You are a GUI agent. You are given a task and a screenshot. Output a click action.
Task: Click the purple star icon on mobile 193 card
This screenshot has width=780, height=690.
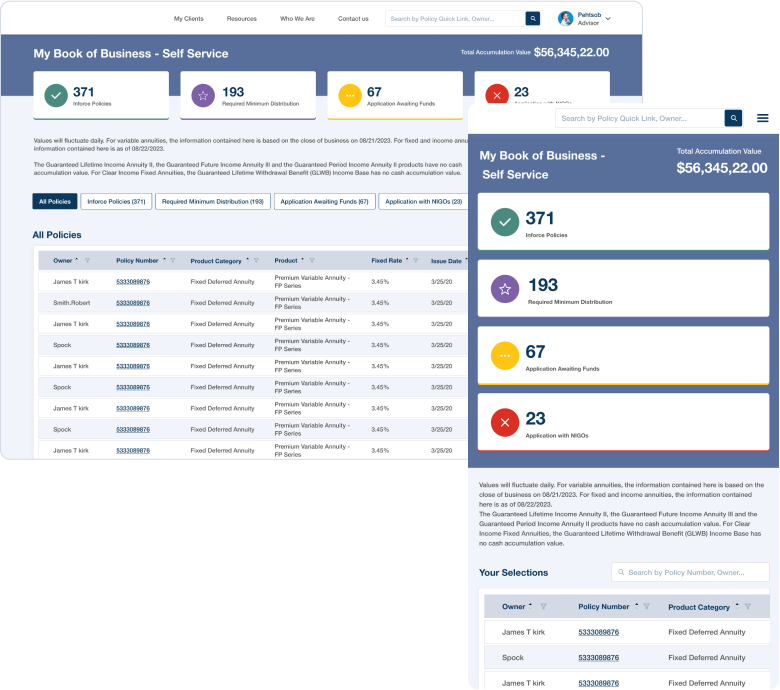tap(505, 289)
